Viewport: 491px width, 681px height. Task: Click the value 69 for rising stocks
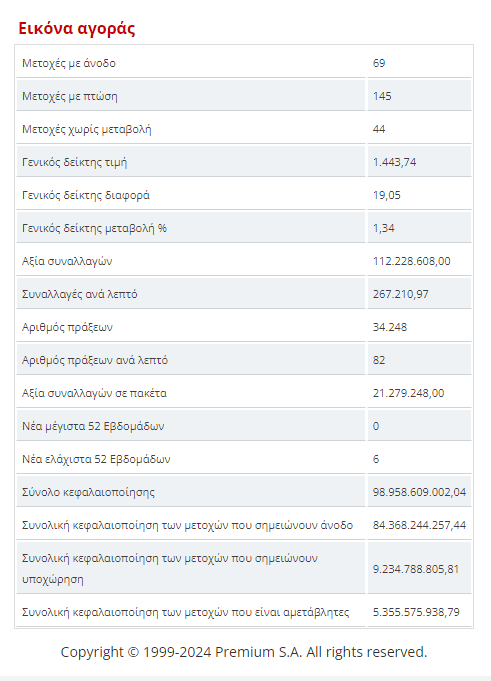tap(379, 63)
